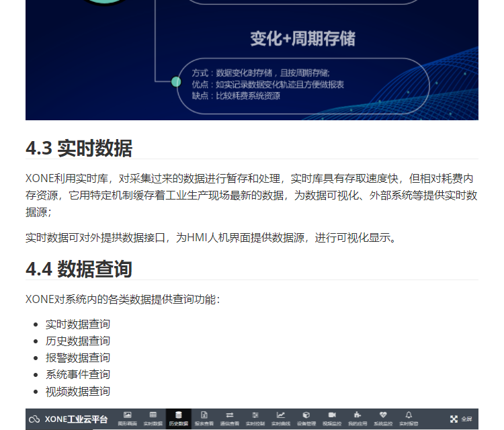Click the XONE工业云平台 cloud logo
The width and height of the screenshot is (504, 430).
pyautogui.click(x=34, y=419)
